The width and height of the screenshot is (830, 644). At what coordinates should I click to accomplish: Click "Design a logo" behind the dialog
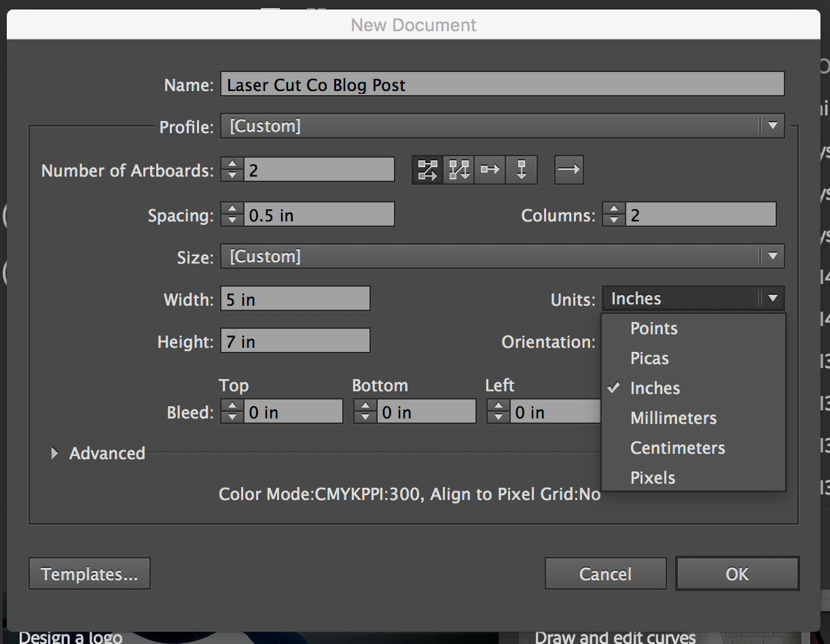coord(71,637)
